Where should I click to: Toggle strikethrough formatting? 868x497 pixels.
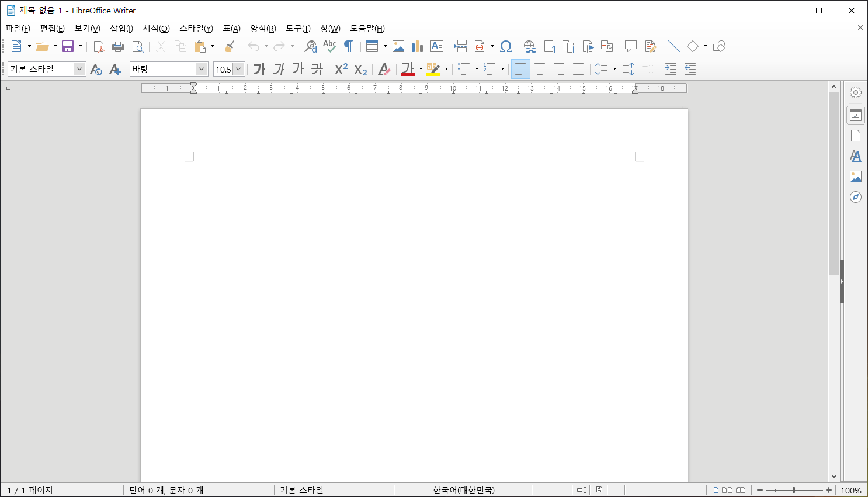pos(317,69)
